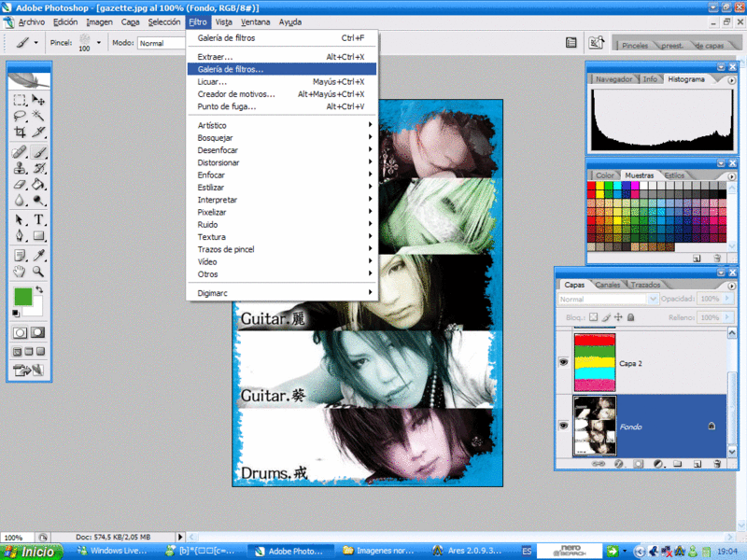Toggle lock all padlock next to Bloq.
This screenshot has width=747, height=560.
(x=631, y=317)
